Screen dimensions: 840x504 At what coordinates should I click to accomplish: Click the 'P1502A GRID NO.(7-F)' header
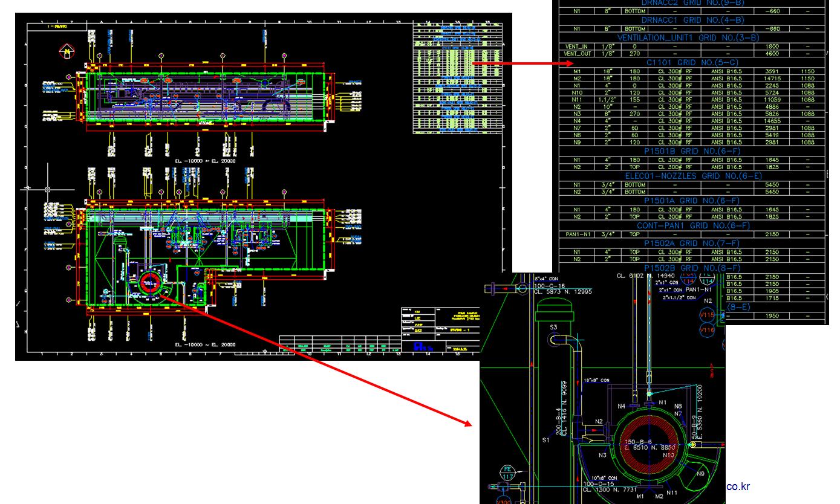(x=692, y=243)
